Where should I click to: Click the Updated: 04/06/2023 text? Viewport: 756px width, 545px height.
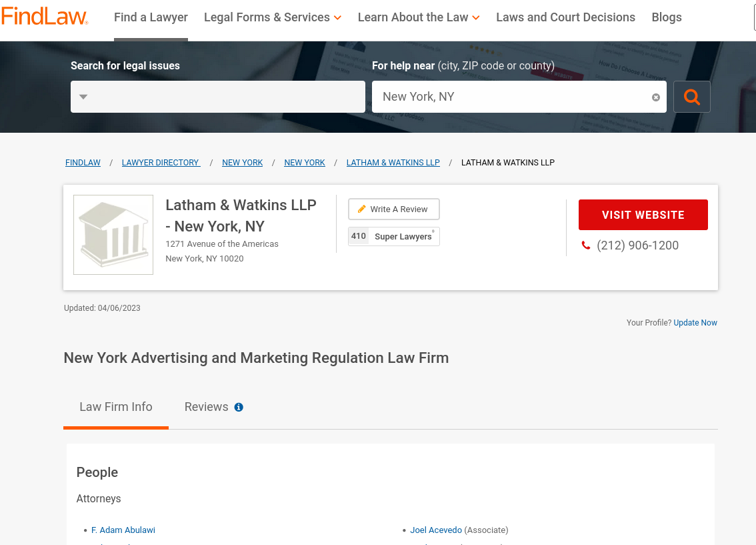coord(102,308)
